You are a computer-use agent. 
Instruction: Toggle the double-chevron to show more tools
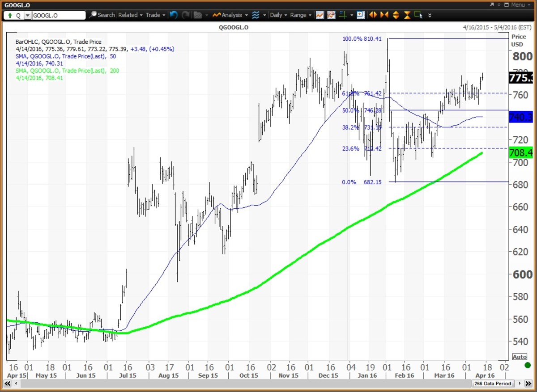tap(429, 15)
